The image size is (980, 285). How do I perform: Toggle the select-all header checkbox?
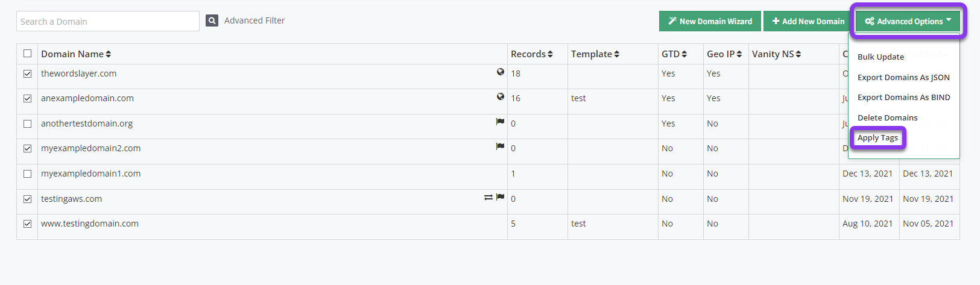[x=27, y=54]
